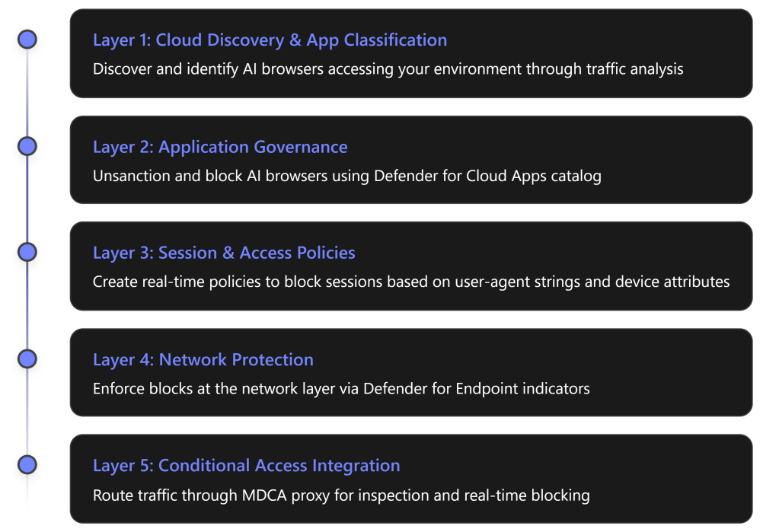Click the Network Protection heading

click(x=203, y=359)
